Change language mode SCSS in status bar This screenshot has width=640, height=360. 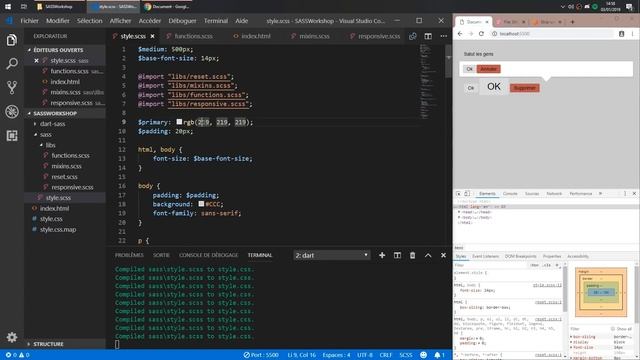click(405, 355)
